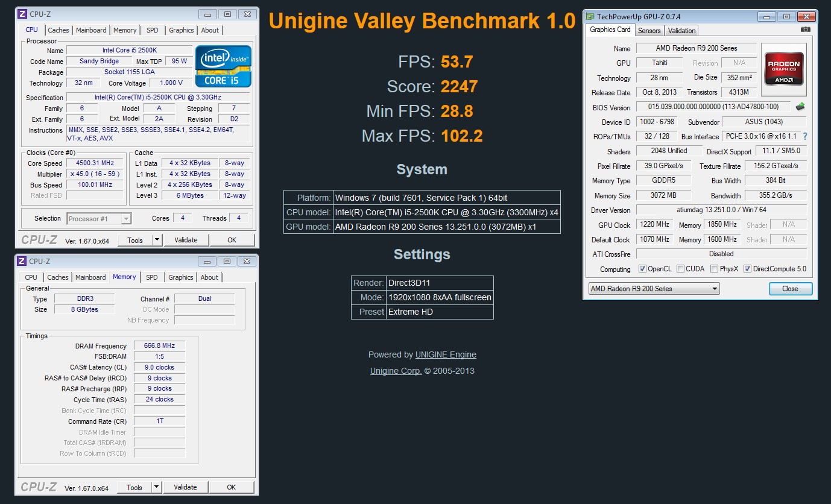Click the CAS# Latency 9.0 clocks field

pyautogui.click(x=159, y=367)
